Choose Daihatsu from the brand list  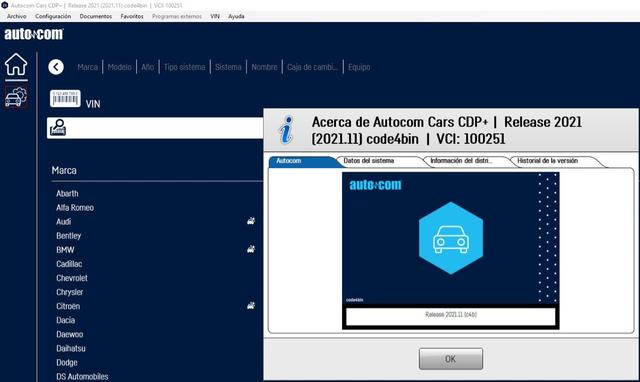71,348
